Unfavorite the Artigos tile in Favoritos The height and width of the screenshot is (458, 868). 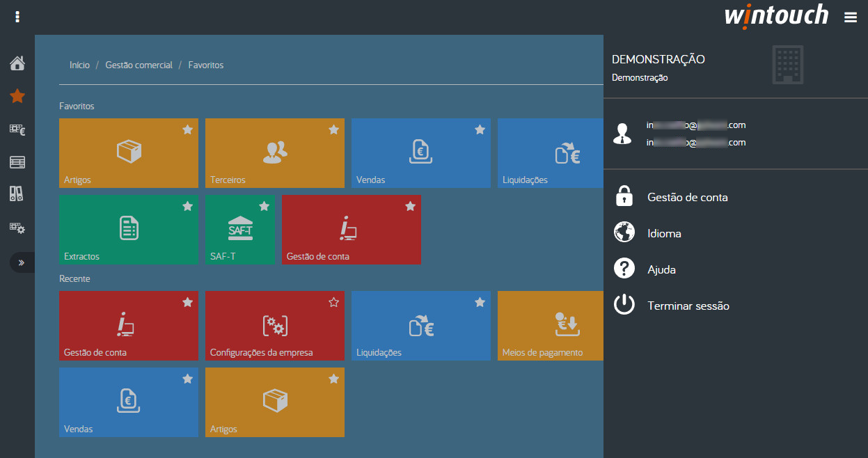(187, 129)
